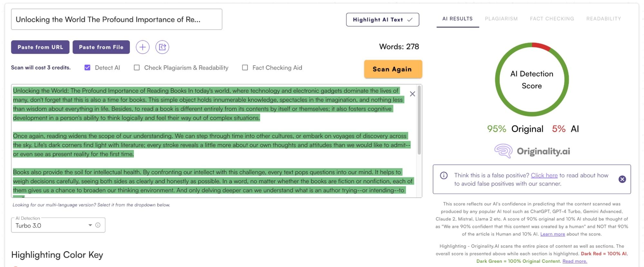Click the Originality.ai brain logo
The image size is (644, 267).
pos(503,151)
